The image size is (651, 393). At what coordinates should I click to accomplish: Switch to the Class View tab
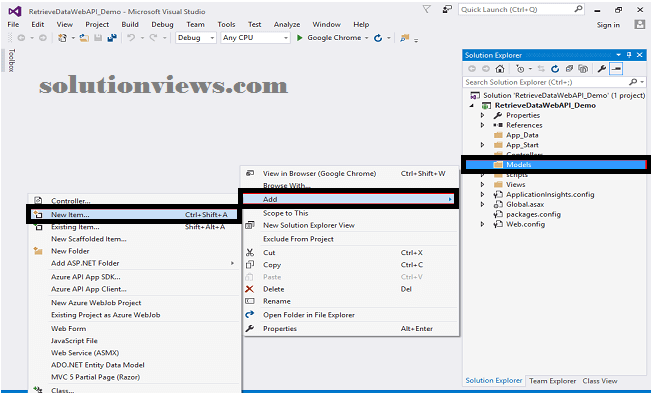point(600,381)
